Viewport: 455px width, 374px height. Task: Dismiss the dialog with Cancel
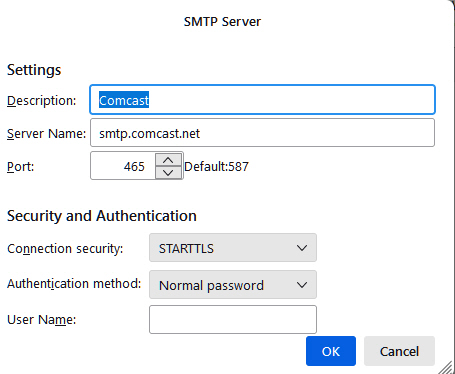(399, 351)
